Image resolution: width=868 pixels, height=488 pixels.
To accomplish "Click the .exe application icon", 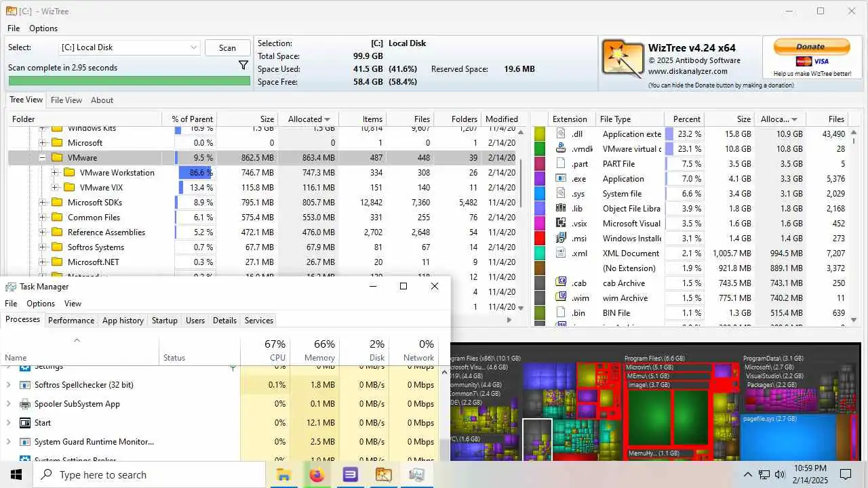I will coord(561,178).
